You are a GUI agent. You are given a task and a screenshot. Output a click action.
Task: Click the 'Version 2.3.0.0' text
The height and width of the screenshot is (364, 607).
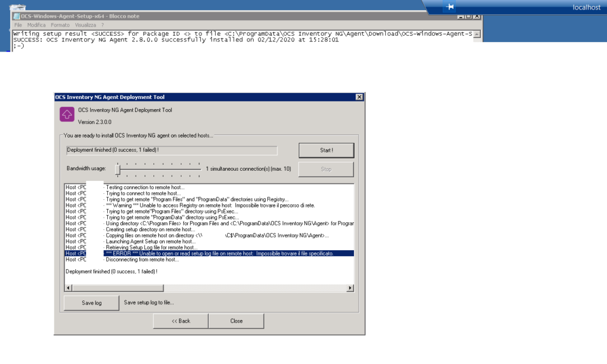point(94,122)
